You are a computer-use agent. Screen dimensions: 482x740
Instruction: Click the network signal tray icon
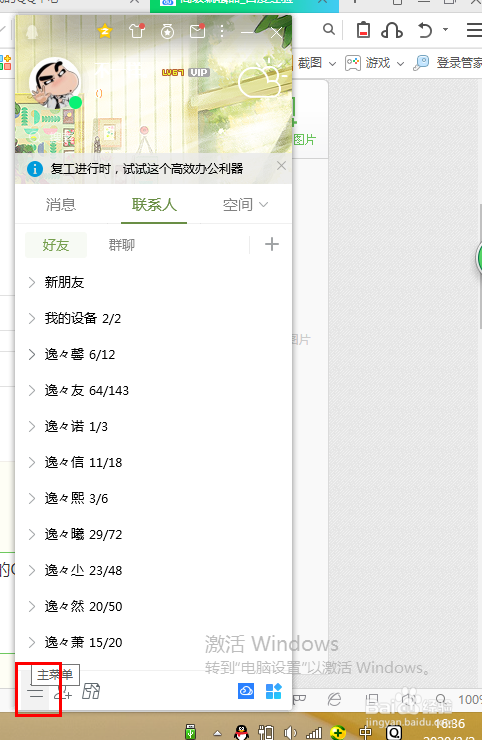pos(314,733)
